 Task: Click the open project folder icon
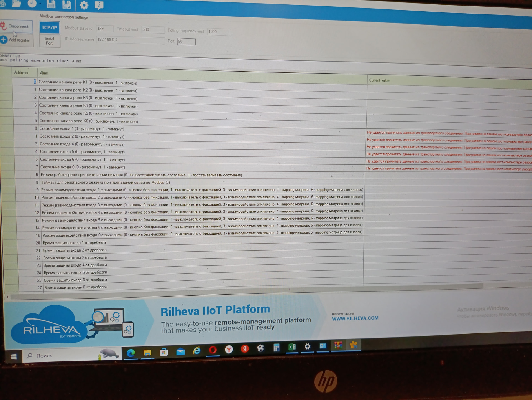pyautogui.click(x=17, y=3)
